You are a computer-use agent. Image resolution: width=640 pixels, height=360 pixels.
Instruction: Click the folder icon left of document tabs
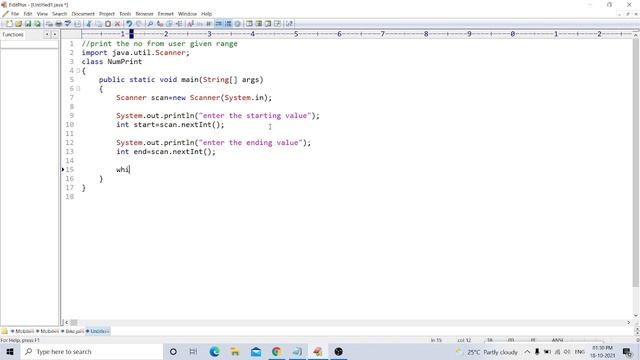4,331
